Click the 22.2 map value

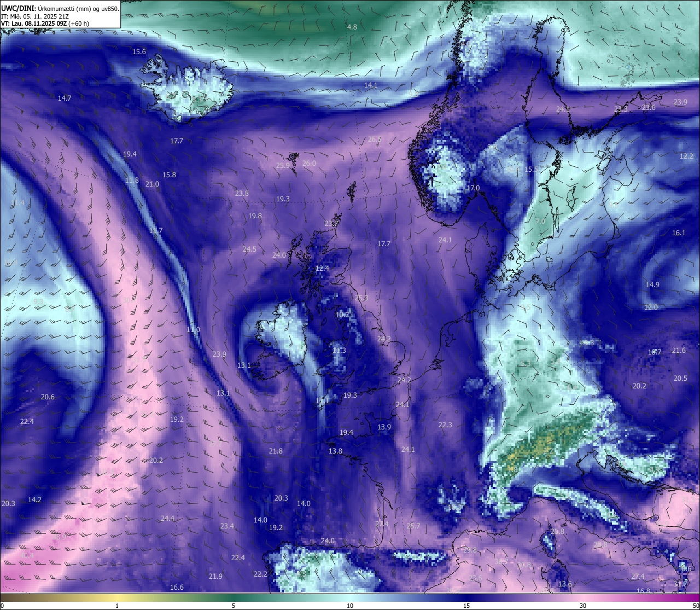click(x=260, y=574)
